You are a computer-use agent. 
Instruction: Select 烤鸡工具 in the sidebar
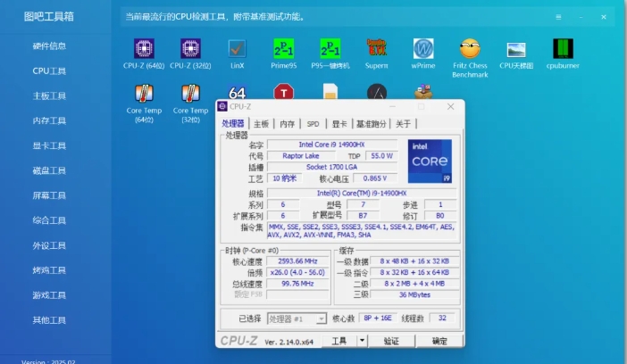click(49, 270)
